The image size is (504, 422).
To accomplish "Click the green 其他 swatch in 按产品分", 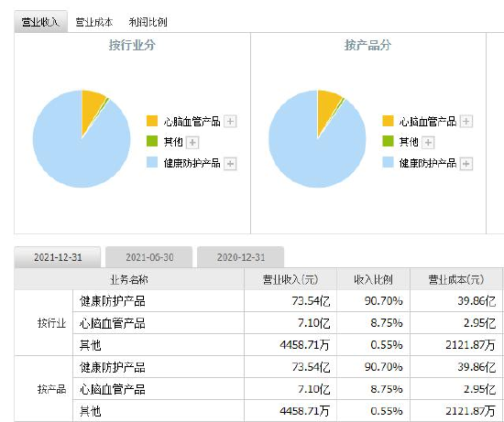I will point(388,141).
